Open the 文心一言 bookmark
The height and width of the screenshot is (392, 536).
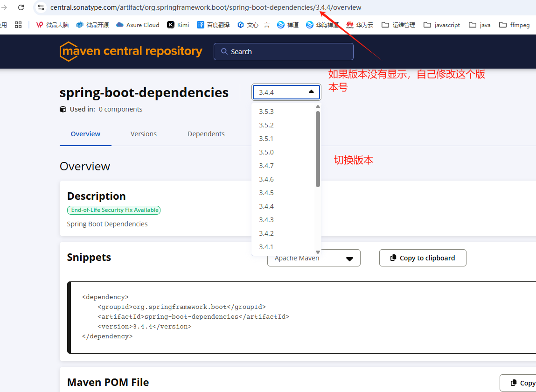tap(253, 25)
